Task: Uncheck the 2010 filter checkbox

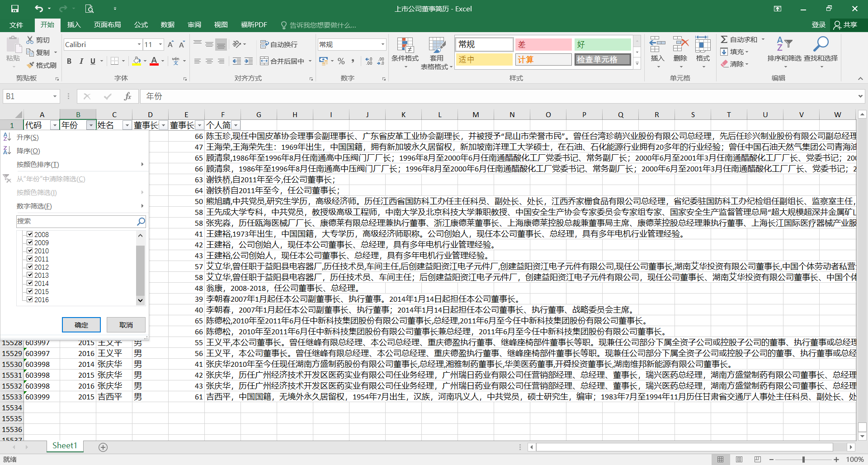Action: pos(30,251)
